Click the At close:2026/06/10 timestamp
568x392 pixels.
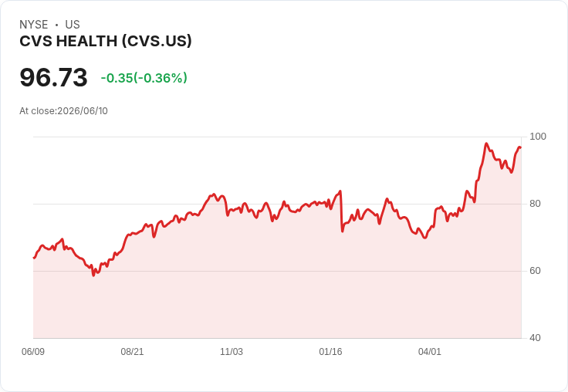63,111
